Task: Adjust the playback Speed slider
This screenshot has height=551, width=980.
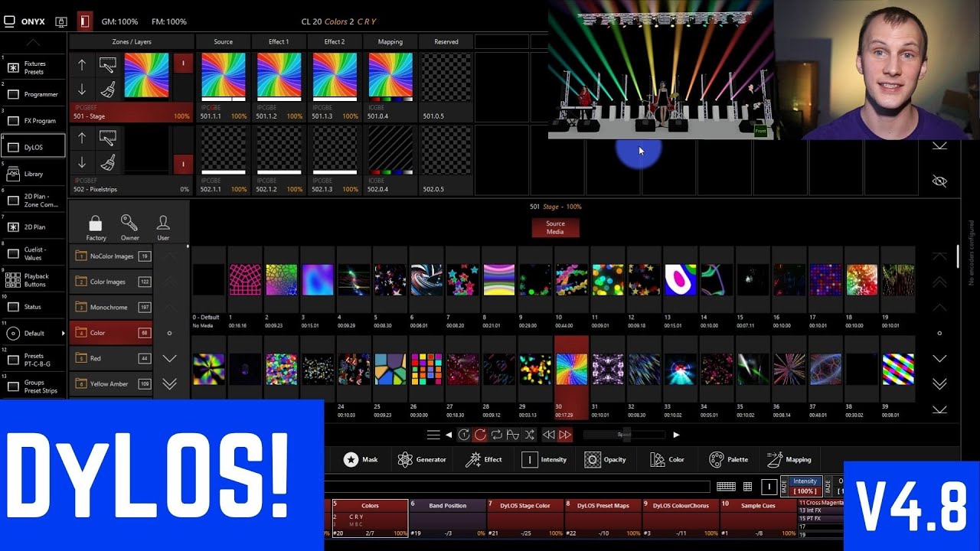Action: point(624,435)
